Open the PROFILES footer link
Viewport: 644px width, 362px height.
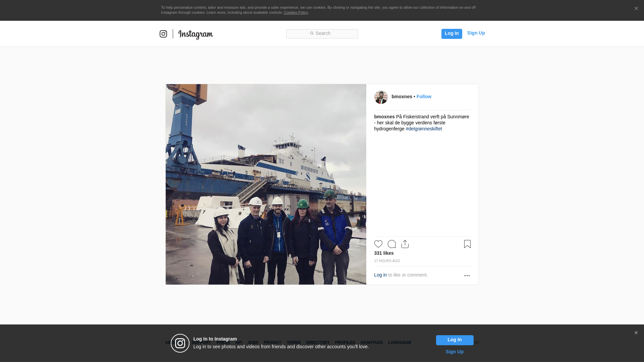pyautogui.click(x=345, y=343)
